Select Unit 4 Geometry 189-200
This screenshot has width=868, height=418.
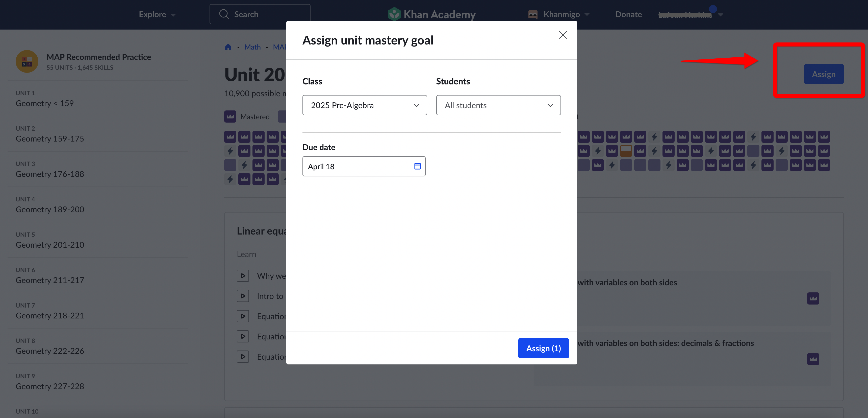tap(98, 205)
